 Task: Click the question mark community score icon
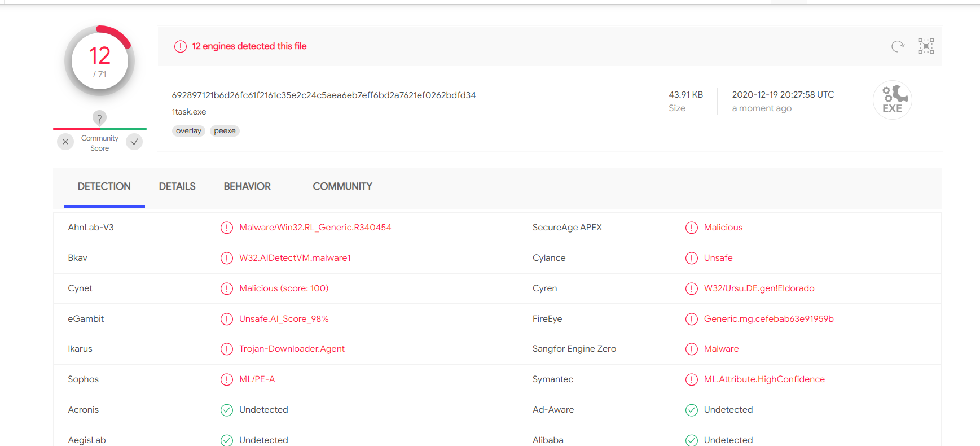point(99,118)
